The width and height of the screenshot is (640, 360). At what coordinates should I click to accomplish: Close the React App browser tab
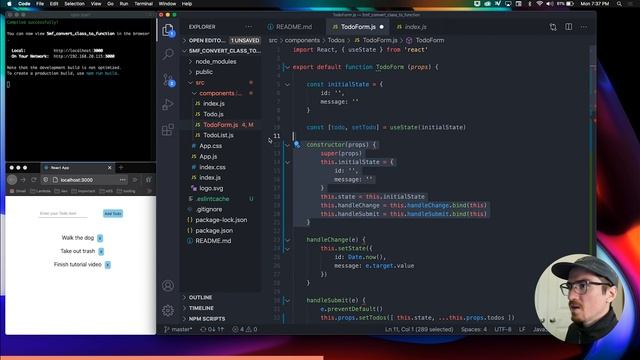pos(109,168)
